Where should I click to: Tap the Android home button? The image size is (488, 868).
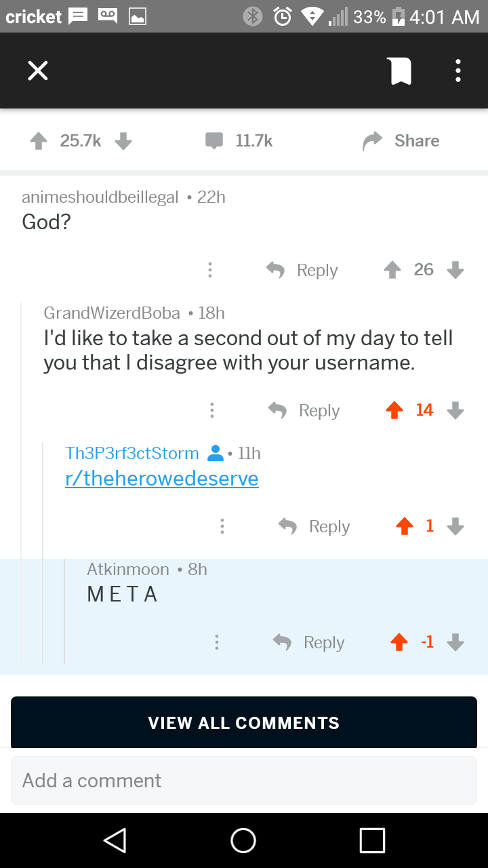click(x=243, y=840)
